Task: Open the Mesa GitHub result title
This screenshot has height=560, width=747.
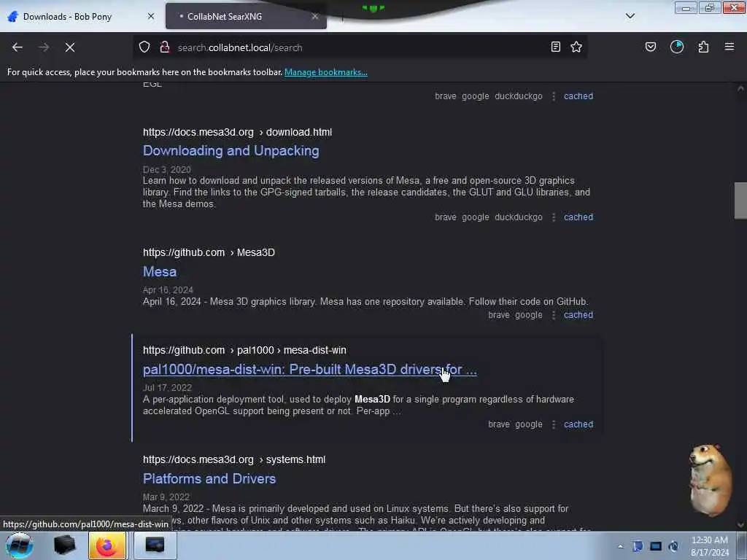Action: (160, 271)
